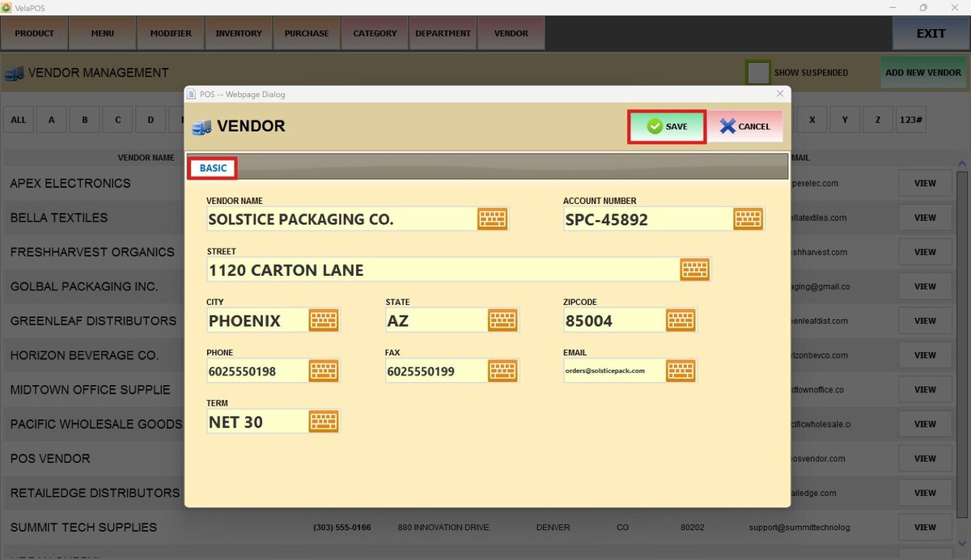Image resolution: width=971 pixels, height=560 pixels.
Task: View the Greenleaf Distributors vendor
Action: 925,320
